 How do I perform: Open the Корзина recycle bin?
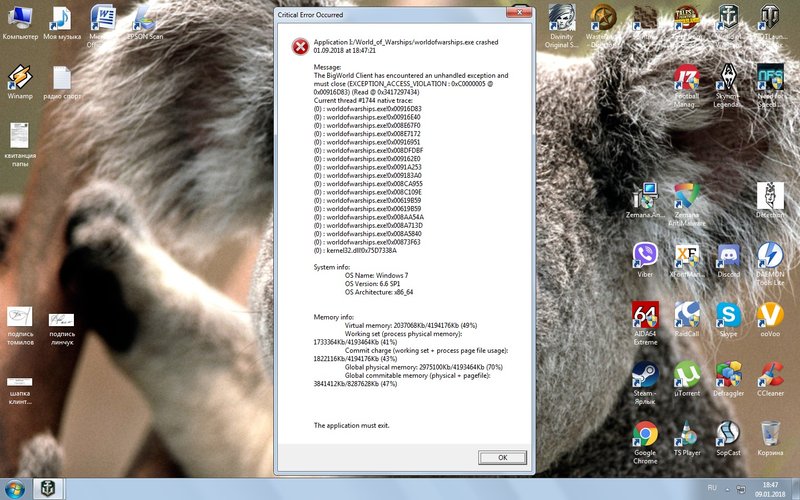tap(770, 438)
